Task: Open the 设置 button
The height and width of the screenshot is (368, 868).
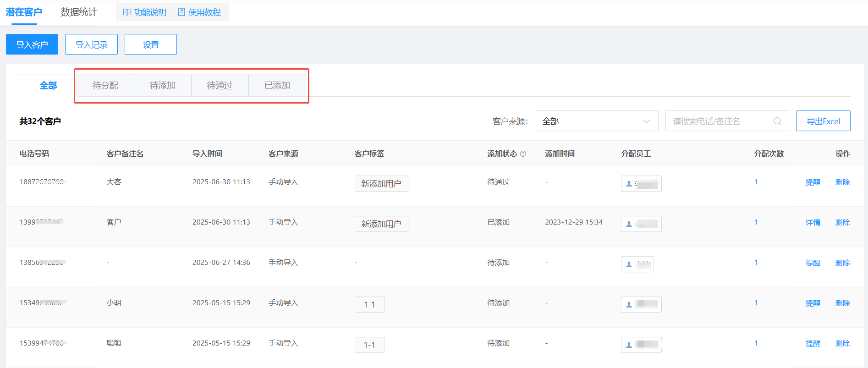Action: (x=151, y=44)
